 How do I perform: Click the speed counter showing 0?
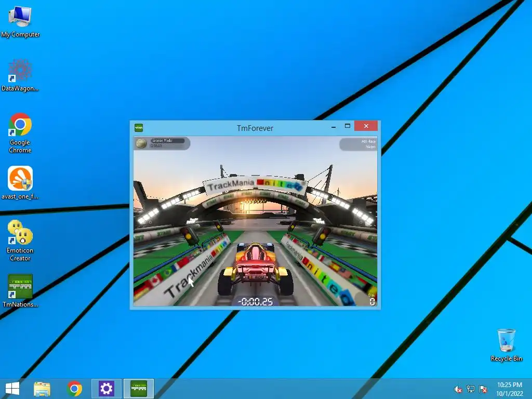pyautogui.click(x=372, y=301)
